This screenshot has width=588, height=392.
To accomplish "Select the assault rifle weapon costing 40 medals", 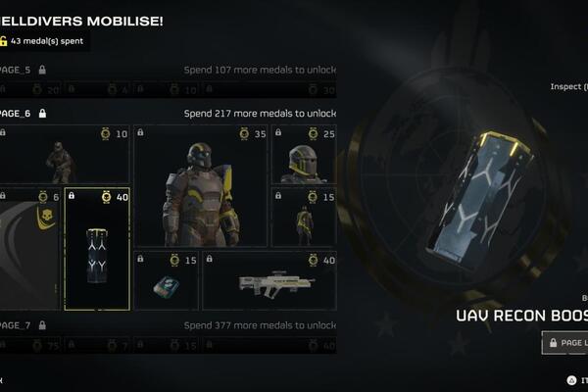I will click(x=269, y=280).
